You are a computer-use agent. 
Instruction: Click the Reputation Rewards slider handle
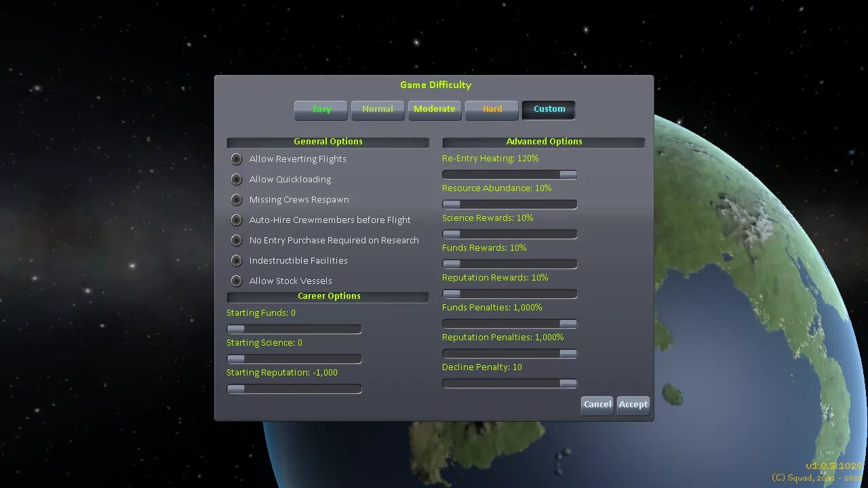[452, 294]
